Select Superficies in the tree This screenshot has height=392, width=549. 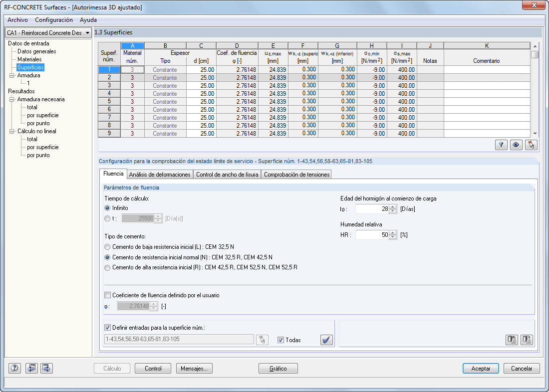(x=30, y=67)
